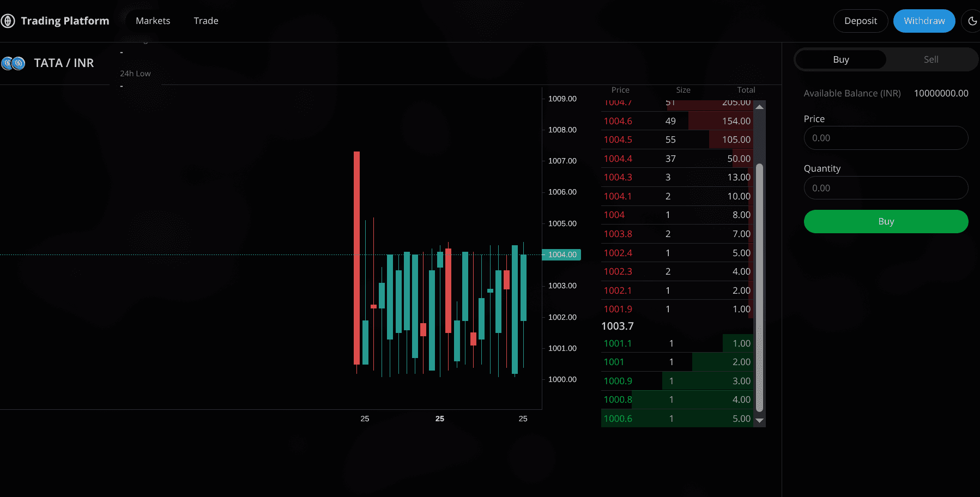Open the Trade menu
The image size is (980, 497).
[x=206, y=21]
